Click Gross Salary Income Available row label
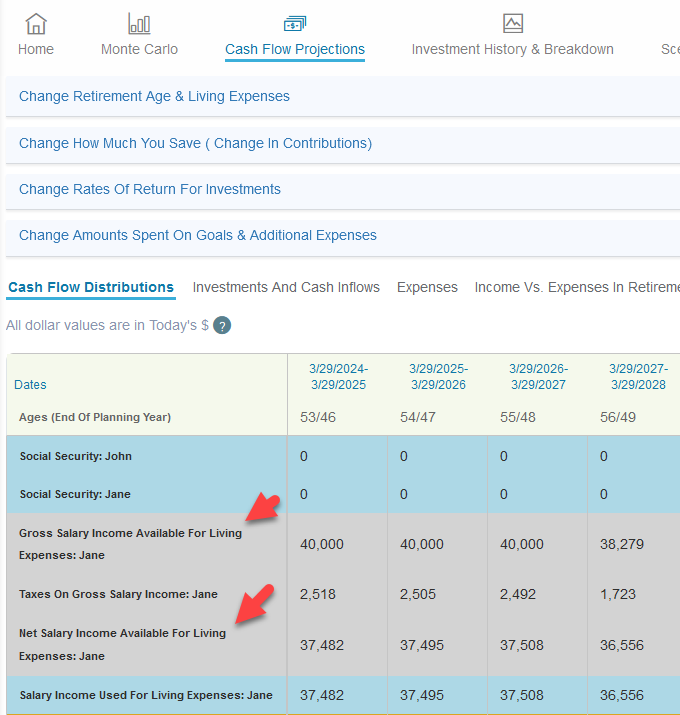 [130, 544]
